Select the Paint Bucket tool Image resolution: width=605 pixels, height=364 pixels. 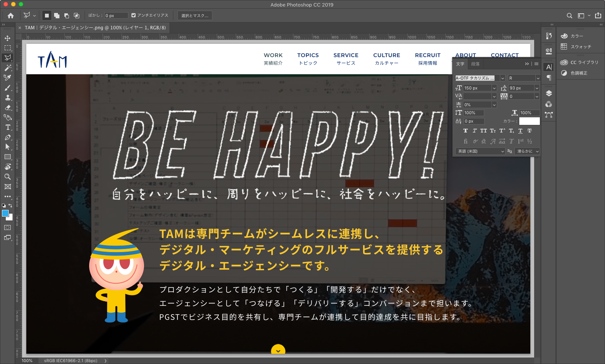pos(8,117)
